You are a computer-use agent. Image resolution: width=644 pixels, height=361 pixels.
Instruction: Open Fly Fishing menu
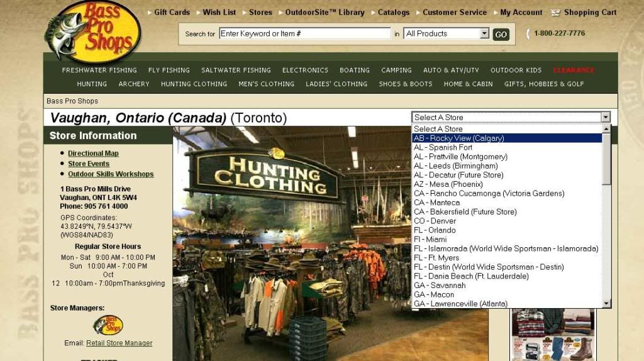coord(169,70)
